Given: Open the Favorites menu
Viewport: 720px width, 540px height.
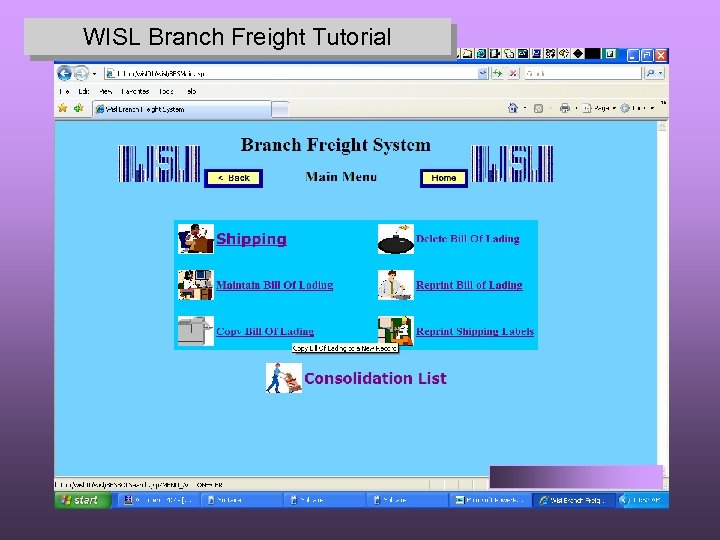Looking at the screenshot, I should coord(135,91).
